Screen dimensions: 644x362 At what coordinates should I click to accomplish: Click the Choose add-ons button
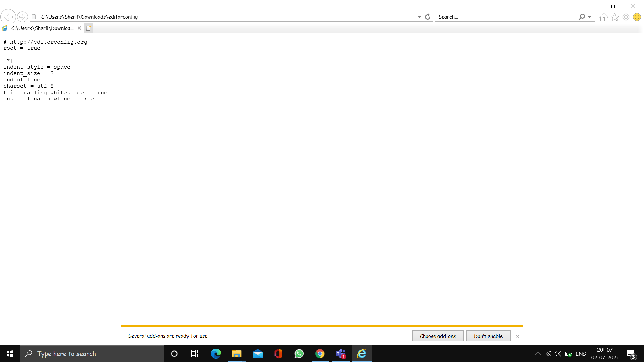437,336
